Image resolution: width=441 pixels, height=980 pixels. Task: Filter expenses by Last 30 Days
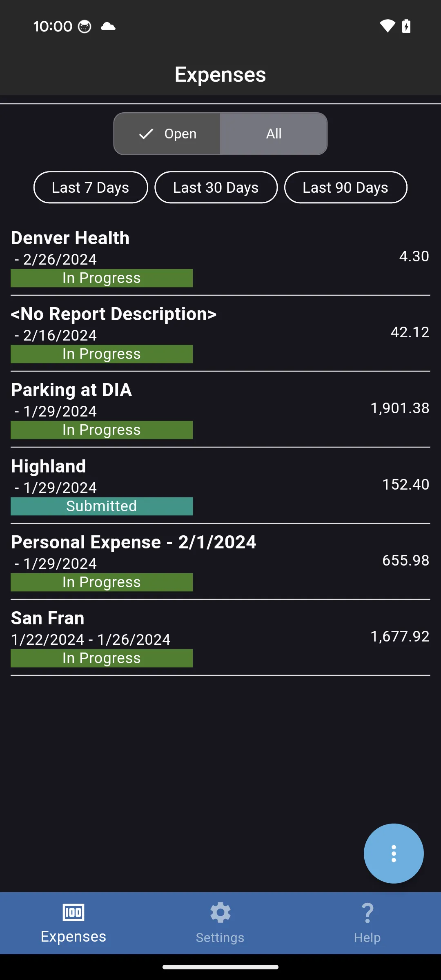coord(216,187)
